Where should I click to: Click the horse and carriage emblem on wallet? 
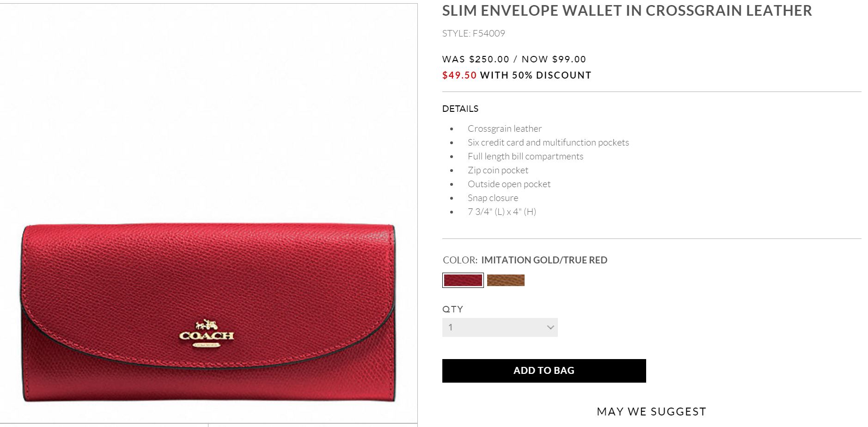pyautogui.click(x=207, y=324)
